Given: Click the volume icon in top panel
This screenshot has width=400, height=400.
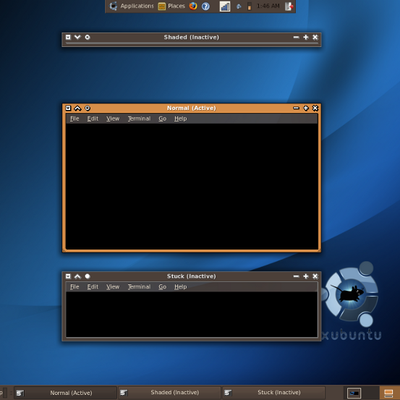Looking at the screenshot, I should tap(239, 6).
